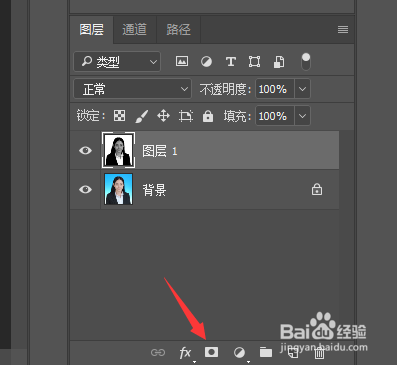Click the 背景 layer name

click(154, 190)
